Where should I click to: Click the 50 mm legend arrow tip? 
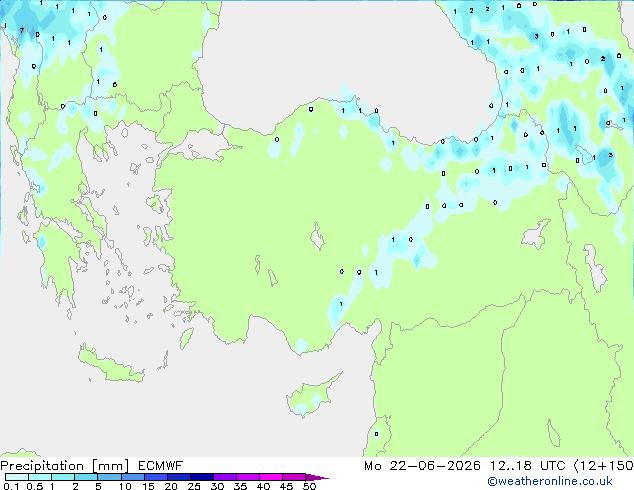point(317,477)
